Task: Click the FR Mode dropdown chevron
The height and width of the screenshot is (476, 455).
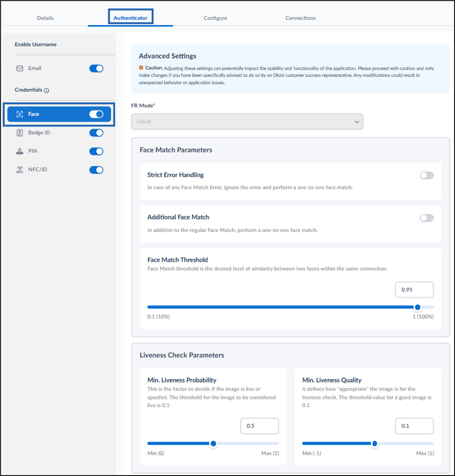Action: click(x=356, y=122)
